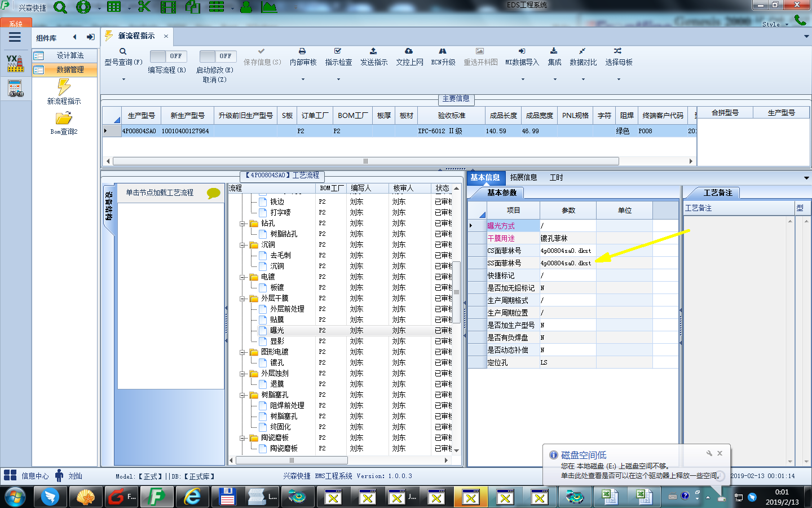Click the collapse arrow in 组件库 header

(74, 37)
